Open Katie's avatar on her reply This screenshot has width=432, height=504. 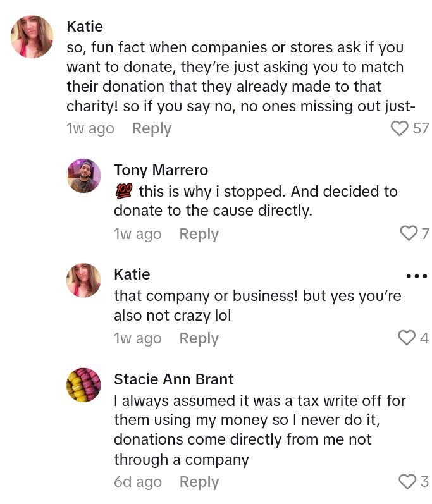[83, 280]
